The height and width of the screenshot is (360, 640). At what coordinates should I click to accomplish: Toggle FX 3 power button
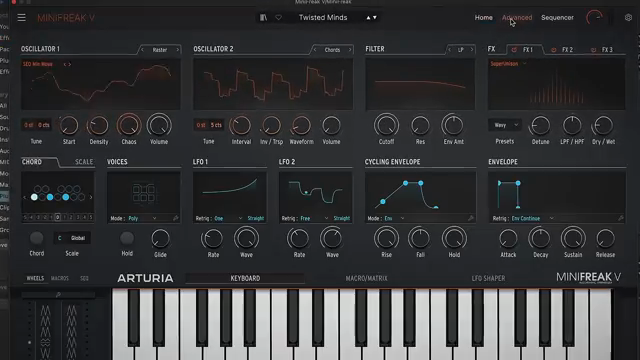(x=593, y=50)
